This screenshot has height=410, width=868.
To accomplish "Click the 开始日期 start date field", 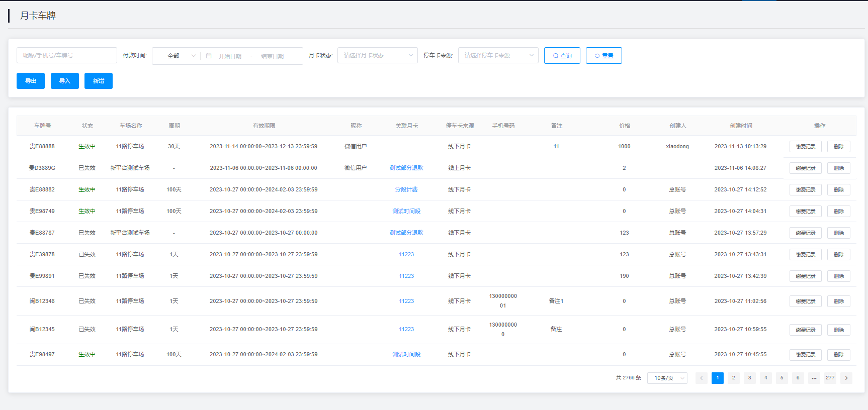I will click(230, 56).
